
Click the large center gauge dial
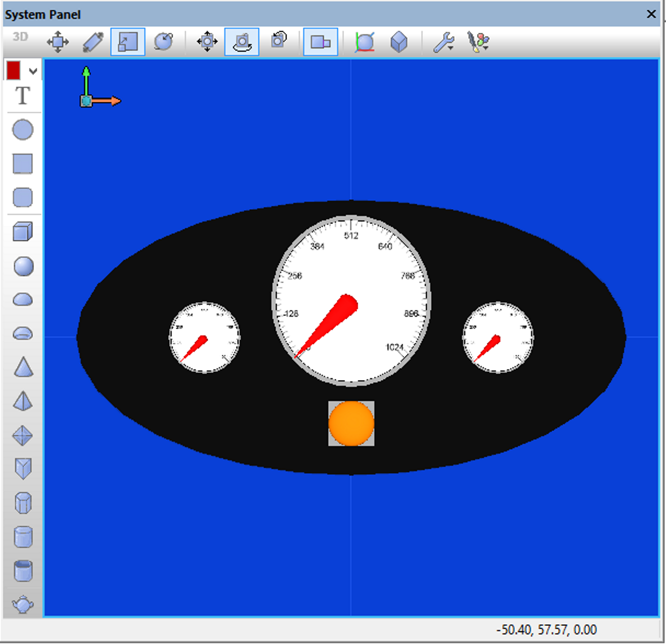click(x=351, y=300)
